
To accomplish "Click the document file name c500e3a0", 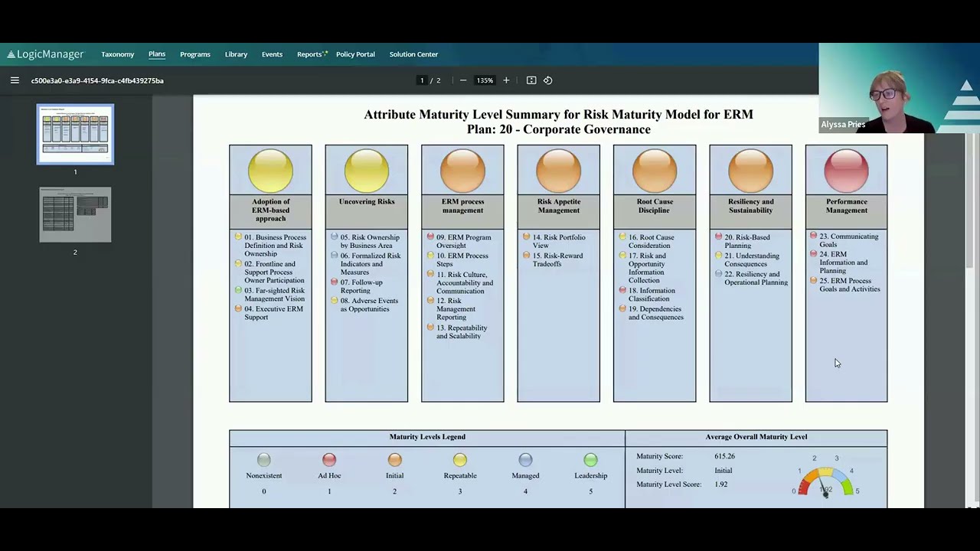I will point(97,80).
